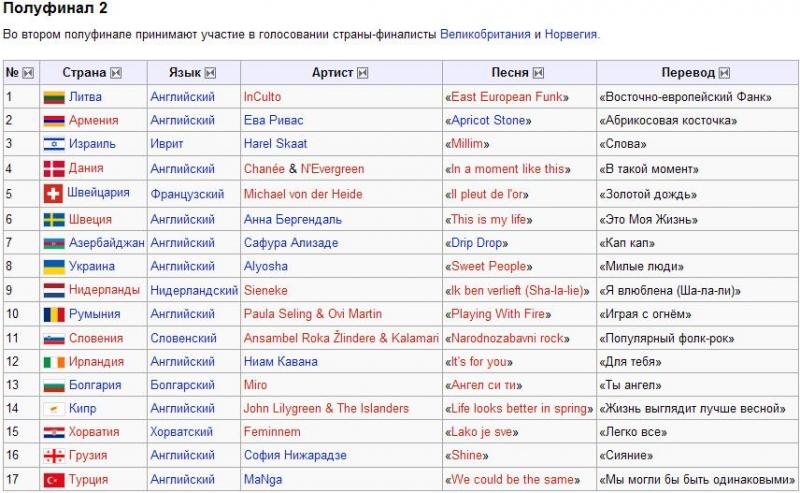
Task: Open the Великобритания link
Action: (x=485, y=34)
